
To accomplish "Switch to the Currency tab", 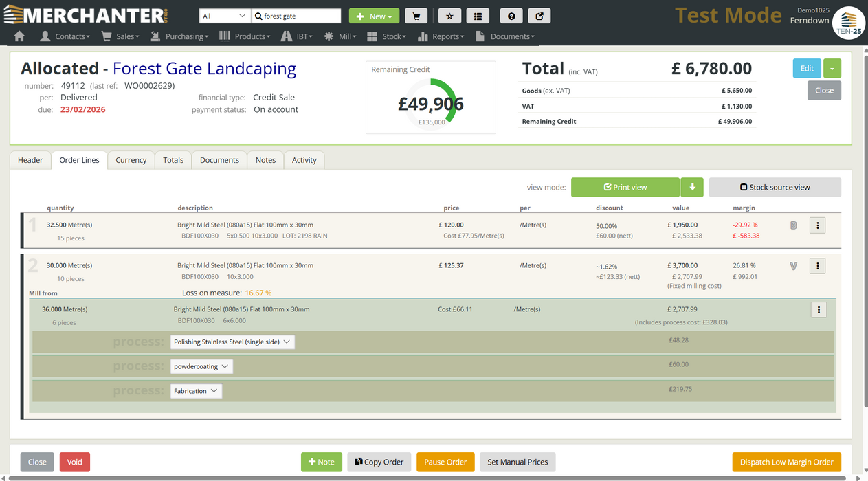I will pos(131,160).
